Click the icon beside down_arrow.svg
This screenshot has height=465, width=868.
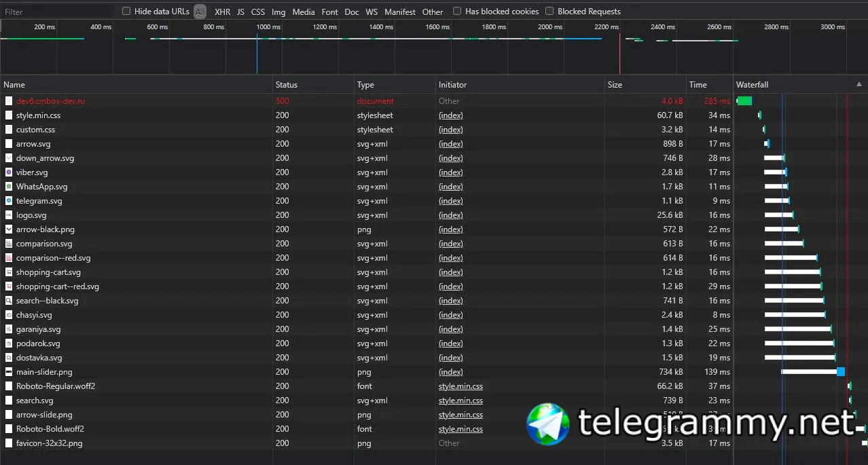(9, 158)
